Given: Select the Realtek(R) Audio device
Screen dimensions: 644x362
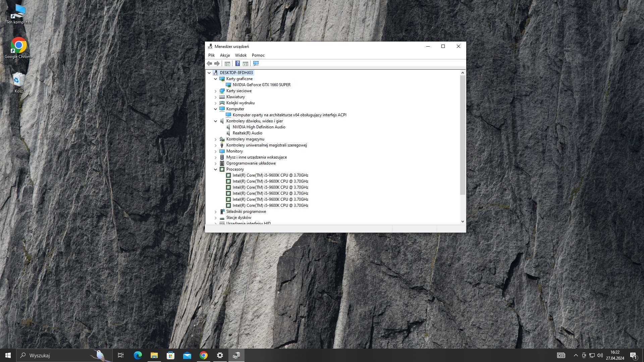Looking at the screenshot, I should [248, 133].
